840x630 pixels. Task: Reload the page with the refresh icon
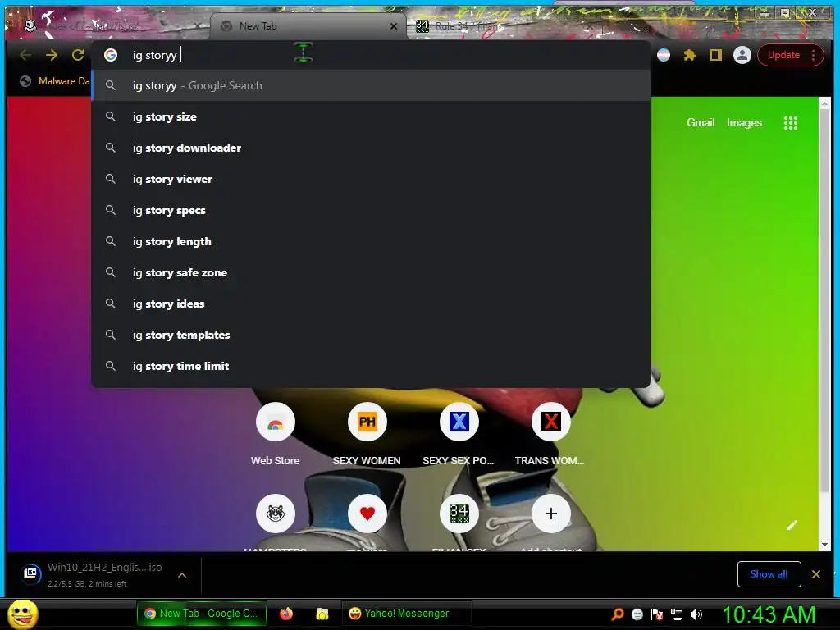coord(78,55)
